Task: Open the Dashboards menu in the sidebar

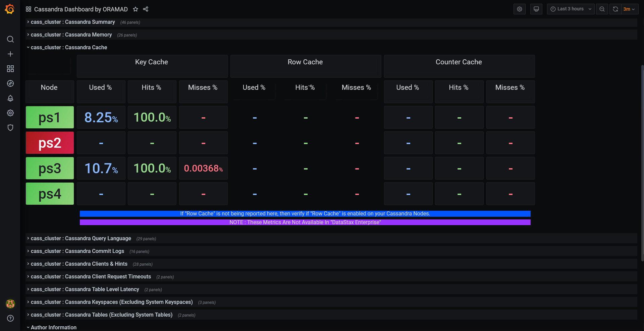Action: 10,69
